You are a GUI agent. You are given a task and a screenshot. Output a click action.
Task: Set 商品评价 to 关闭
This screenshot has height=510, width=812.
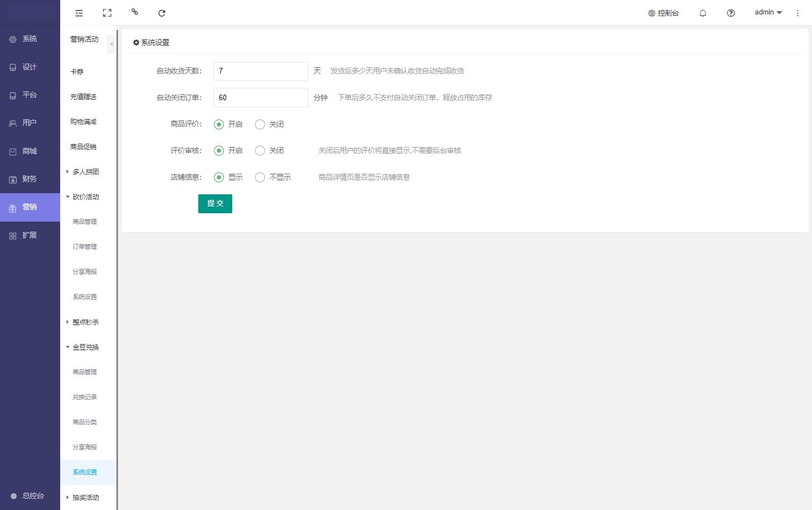tap(260, 124)
